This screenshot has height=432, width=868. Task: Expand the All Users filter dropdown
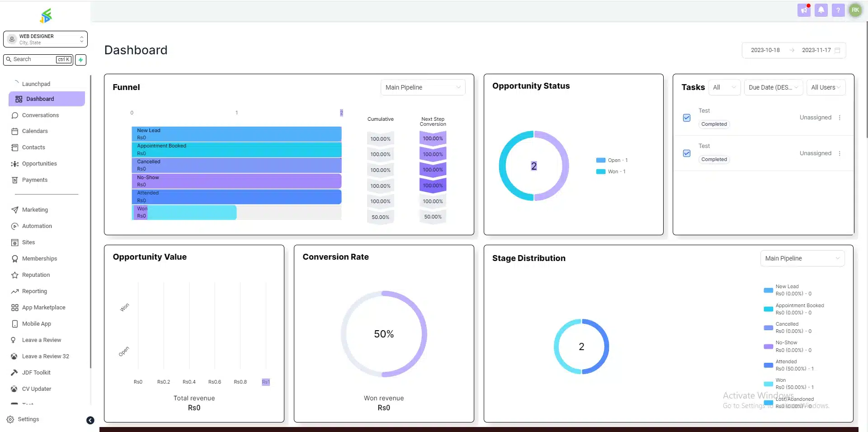point(826,87)
